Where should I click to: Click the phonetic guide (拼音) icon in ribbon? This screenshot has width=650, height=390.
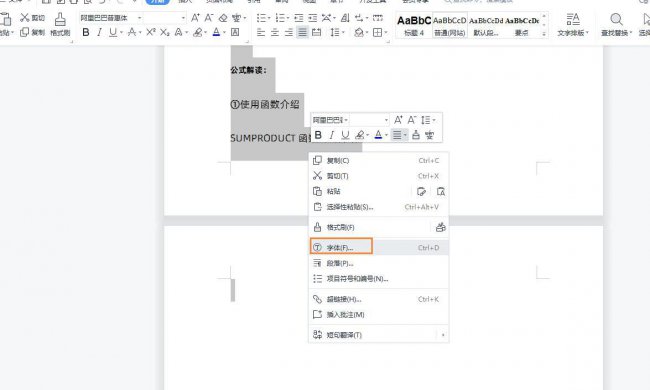point(237,18)
